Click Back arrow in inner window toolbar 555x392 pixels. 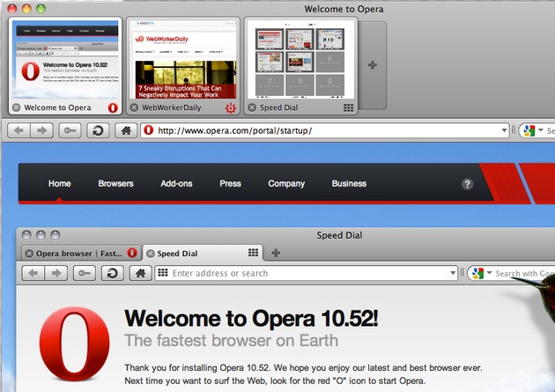point(33,273)
